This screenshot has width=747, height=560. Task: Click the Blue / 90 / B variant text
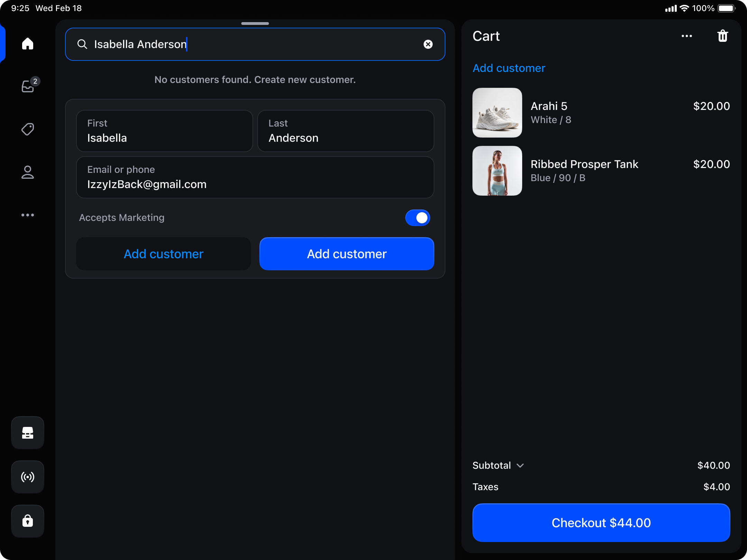pos(558,178)
